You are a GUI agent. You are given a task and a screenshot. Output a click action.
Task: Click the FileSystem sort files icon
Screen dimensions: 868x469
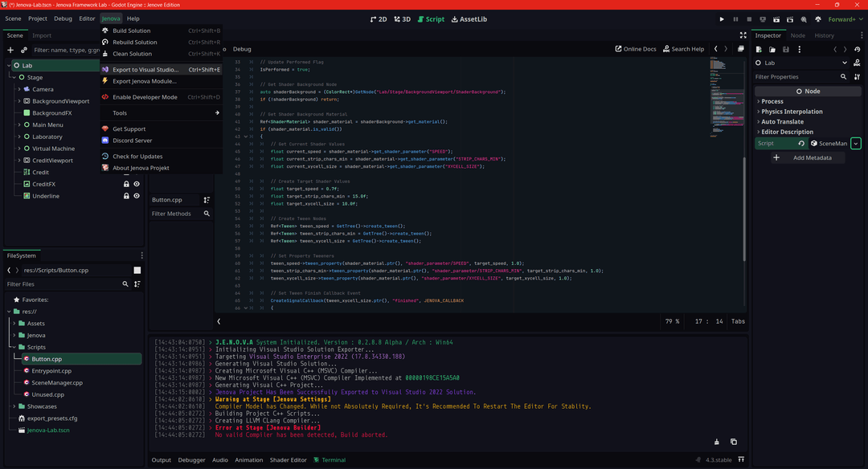coord(137,284)
